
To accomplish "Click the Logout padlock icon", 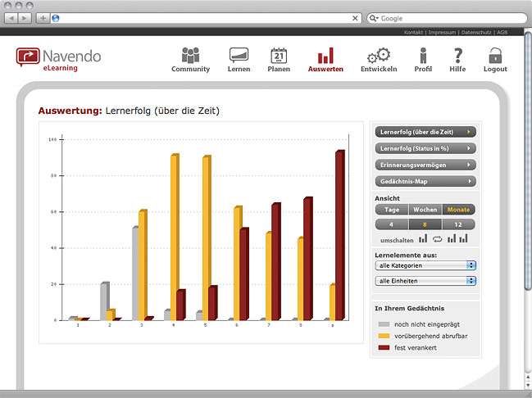I will [x=495, y=56].
